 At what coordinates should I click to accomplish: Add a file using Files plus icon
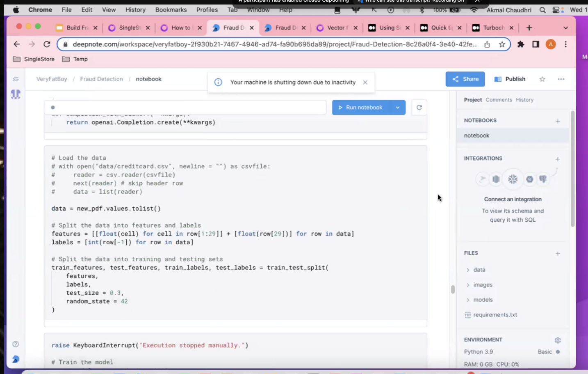[x=558, y=254]
